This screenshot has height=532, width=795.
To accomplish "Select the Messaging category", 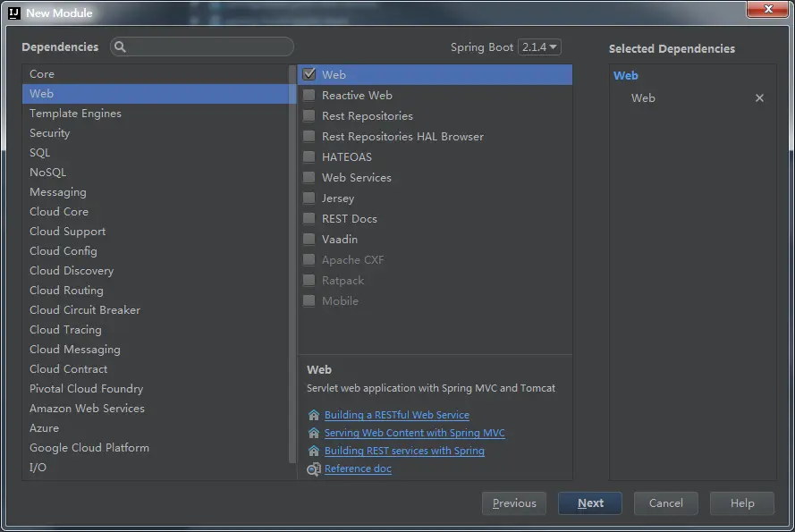I will click(x=155, y=192).
